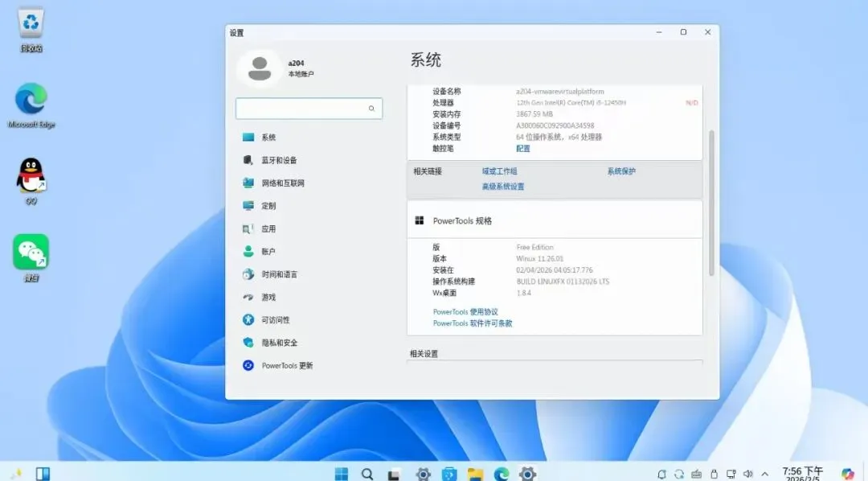This screenshot has height=481, width=868.
Task: Click the keyboard icon in the system tray
Action: [x=696, y=475]
